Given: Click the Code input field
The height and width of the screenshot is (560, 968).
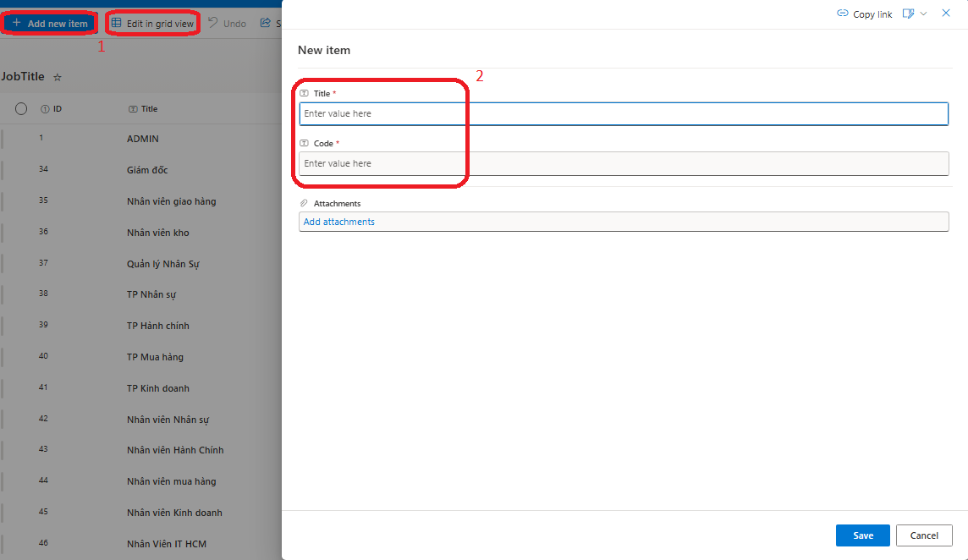Looking at the screenshot, I should pyautogui.click(x=623, y=163).
